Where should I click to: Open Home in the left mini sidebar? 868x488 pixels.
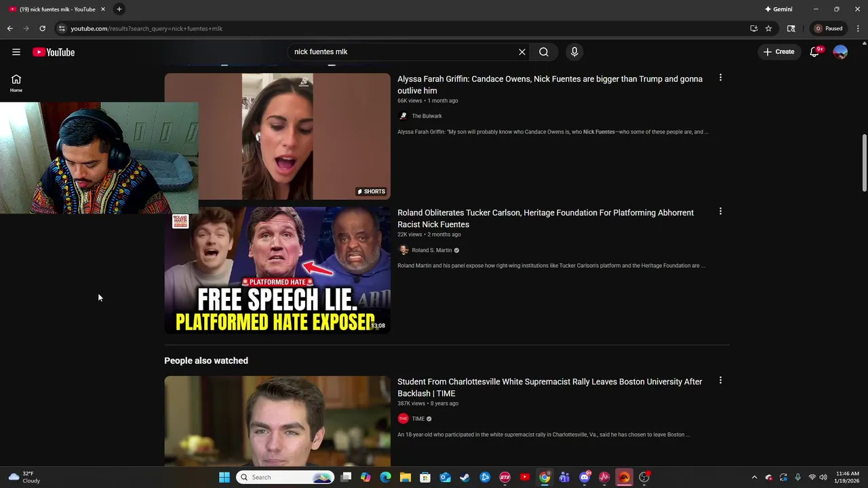coord(16,83)
